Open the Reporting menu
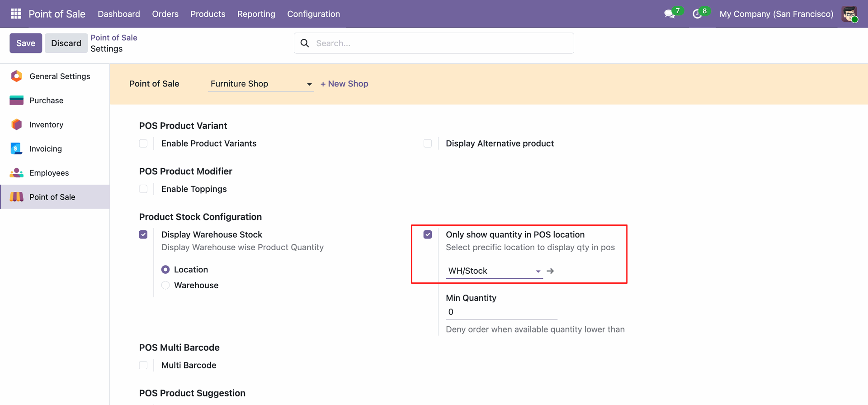The width and height of the screenshot is (868, 405). tap(256, 14)
